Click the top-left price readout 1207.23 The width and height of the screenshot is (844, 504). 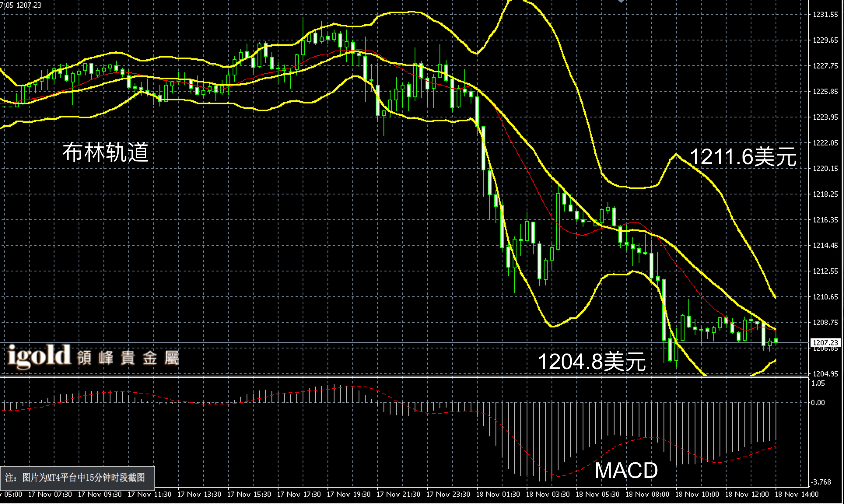tap(29, 5)
